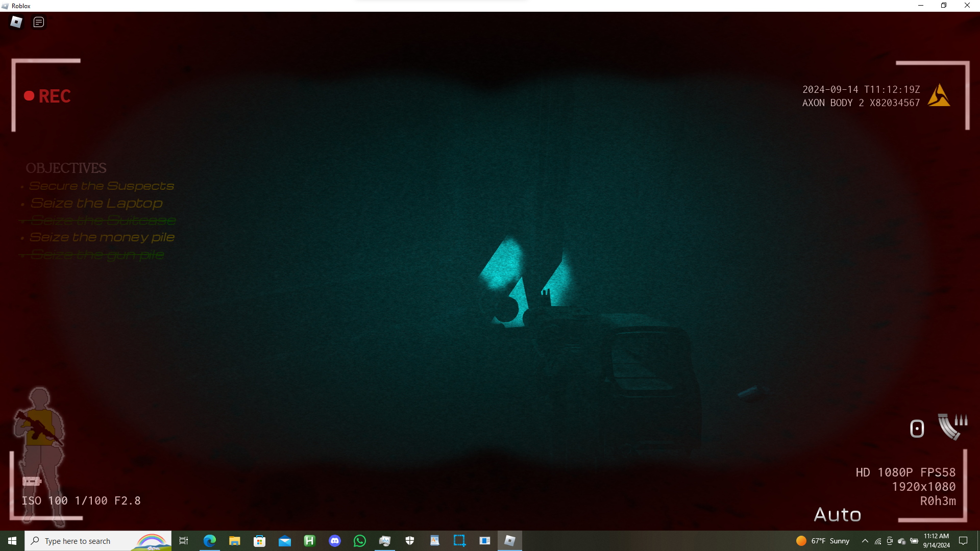Click the Auto fire mode label
The image size is (980, 551).
(837, 515)
